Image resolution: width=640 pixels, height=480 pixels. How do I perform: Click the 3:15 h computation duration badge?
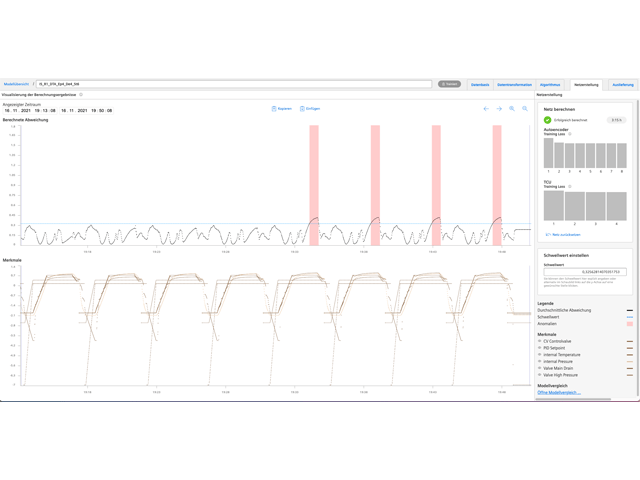(616, 120)
